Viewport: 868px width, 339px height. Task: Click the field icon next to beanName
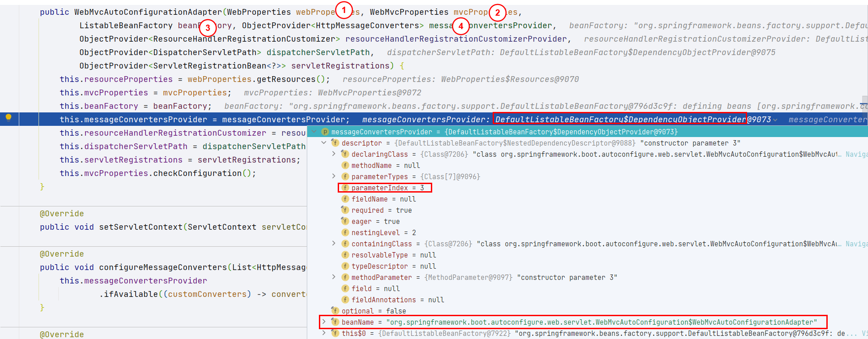click(x=335, y=322)
